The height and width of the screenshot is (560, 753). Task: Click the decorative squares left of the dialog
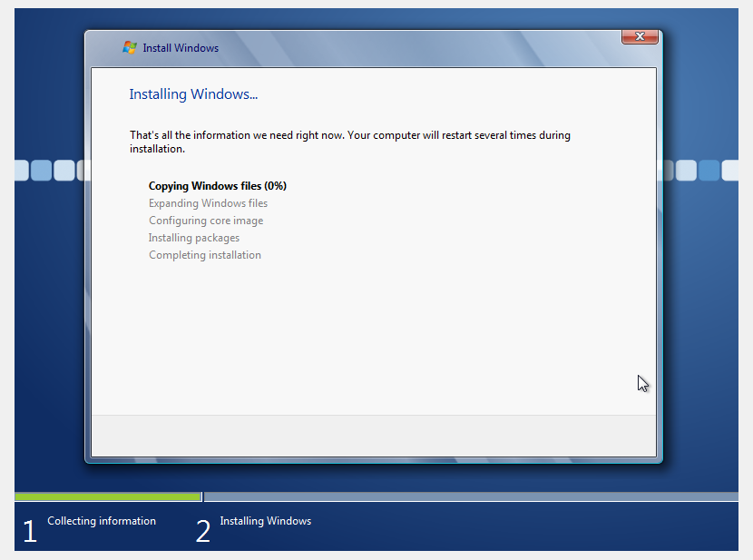tap(47, 170)
